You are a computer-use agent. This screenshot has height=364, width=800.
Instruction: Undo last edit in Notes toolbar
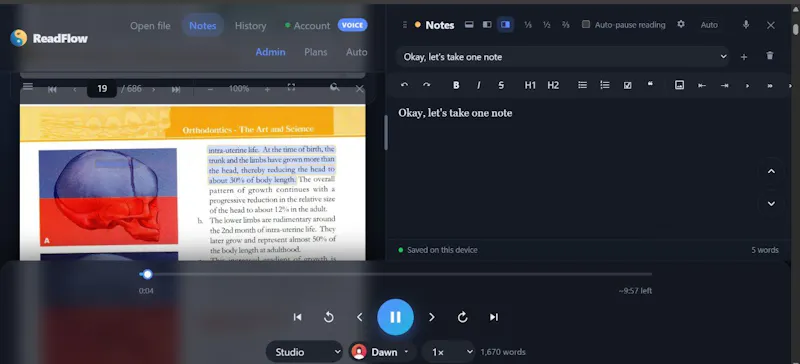pyautogui.click(x=404, y=85)
